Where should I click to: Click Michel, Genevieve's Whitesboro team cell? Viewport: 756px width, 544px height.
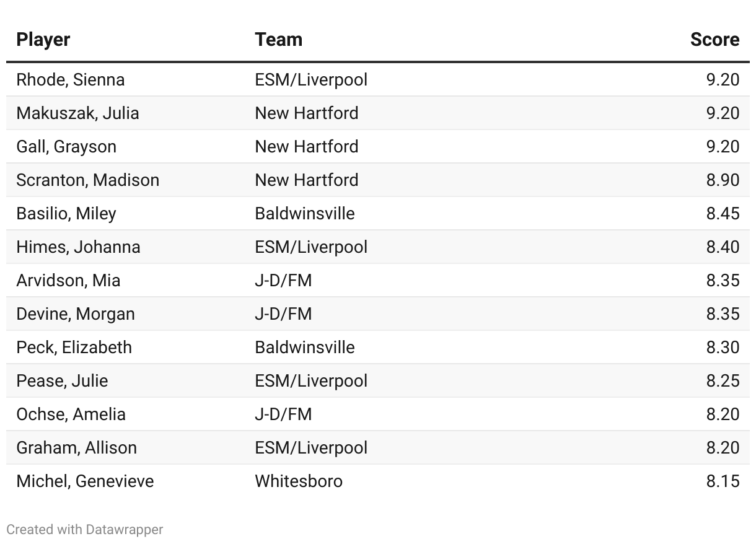click(x=299, y=481)
